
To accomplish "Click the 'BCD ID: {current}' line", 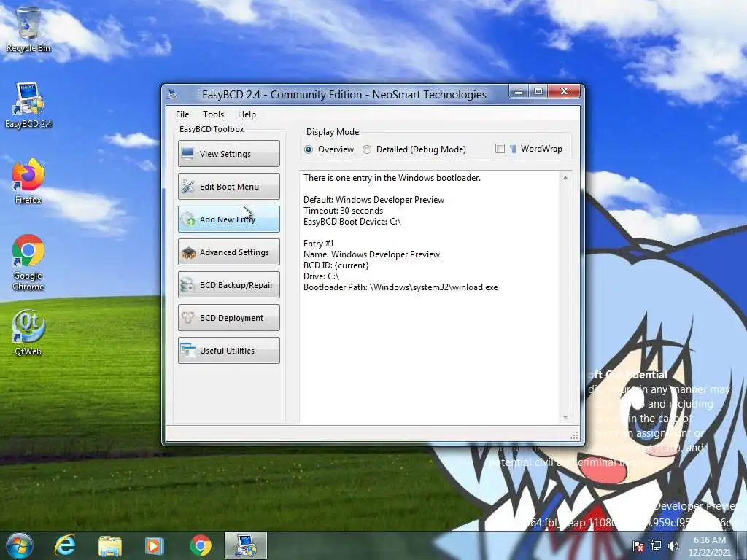I will pyautogui.click(x=336, y=265).
